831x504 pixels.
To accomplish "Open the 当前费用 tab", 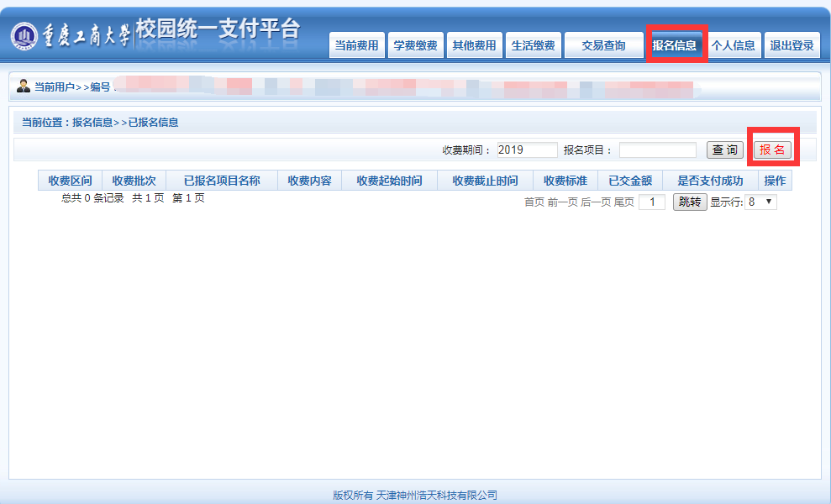I will [356, 46].
